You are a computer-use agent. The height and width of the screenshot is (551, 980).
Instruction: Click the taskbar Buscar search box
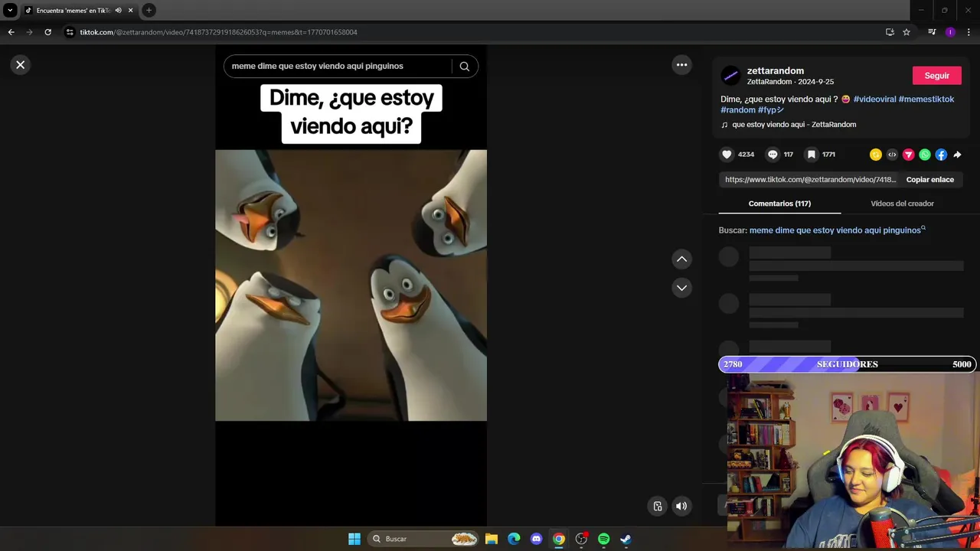(x=423, y=539)
